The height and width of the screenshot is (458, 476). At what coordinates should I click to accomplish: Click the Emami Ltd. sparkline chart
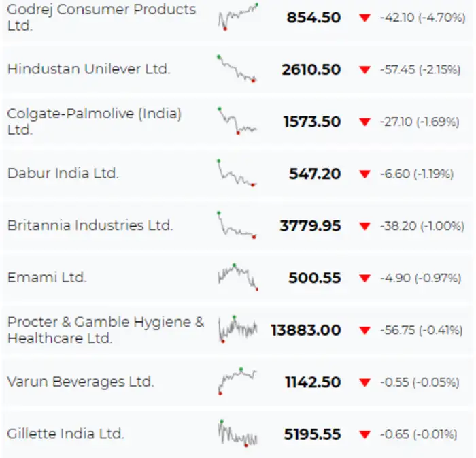point(237,276)
